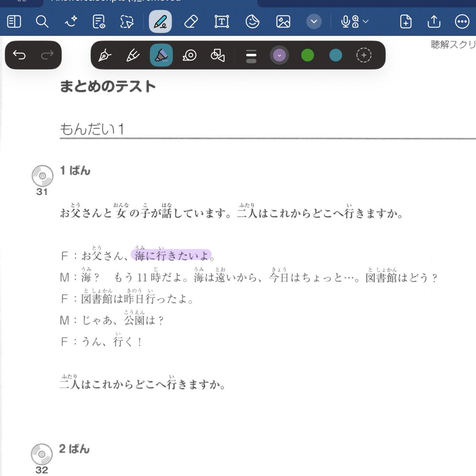Tap the heading まとめのテスト

(x=107, y=86)
